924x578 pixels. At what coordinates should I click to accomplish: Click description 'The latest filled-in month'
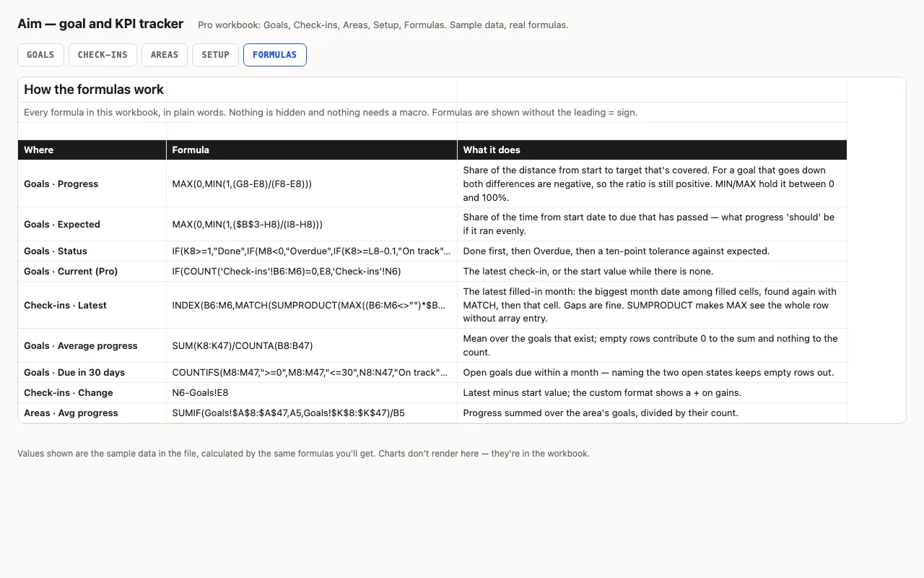tap(652, 305)
